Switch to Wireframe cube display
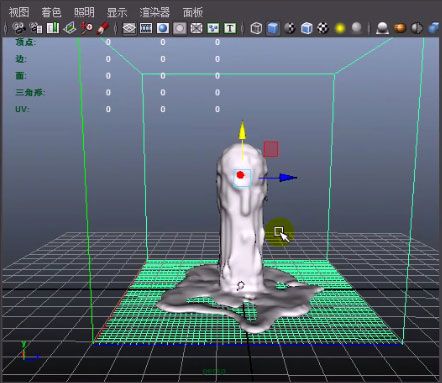442x383 pixels. (x=256, y=28)
